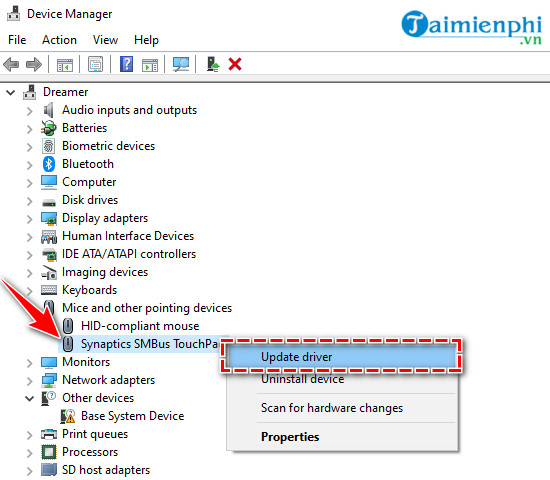Expand the Display adapters category
Image resolution: width=550 pixels, height=480 pixels.
29,219
